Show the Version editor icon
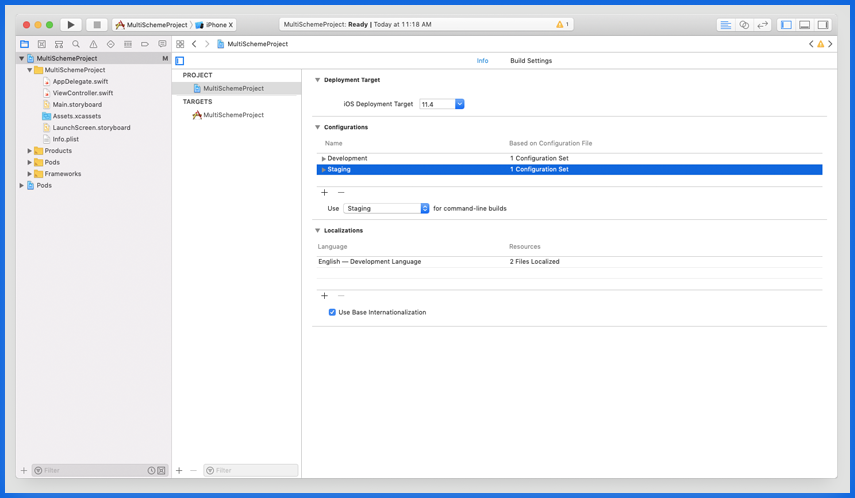 click(x=762, y=25)
